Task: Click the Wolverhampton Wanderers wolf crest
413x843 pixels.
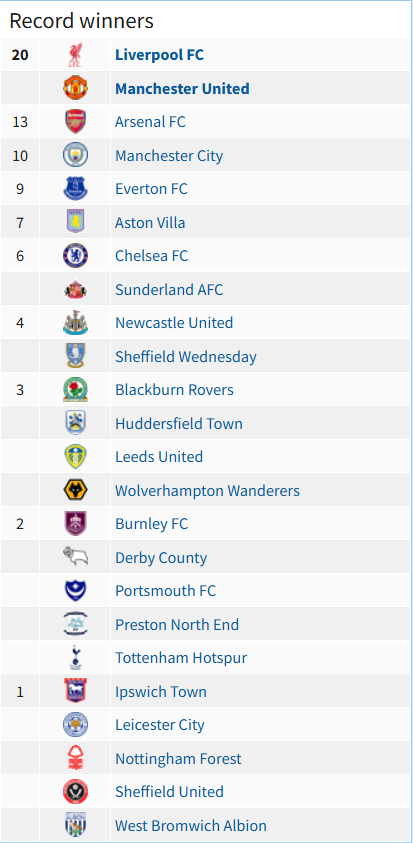Action: (x=75, y=490)
